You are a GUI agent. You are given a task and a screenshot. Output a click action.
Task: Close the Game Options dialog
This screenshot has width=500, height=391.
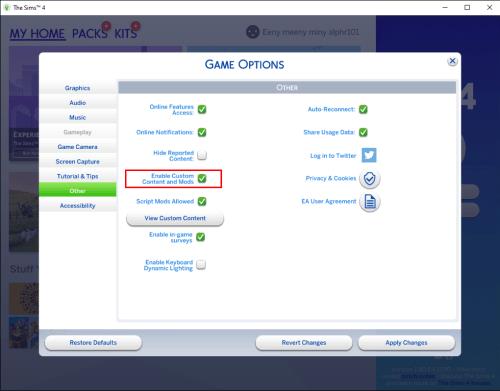tap(452, 61)
